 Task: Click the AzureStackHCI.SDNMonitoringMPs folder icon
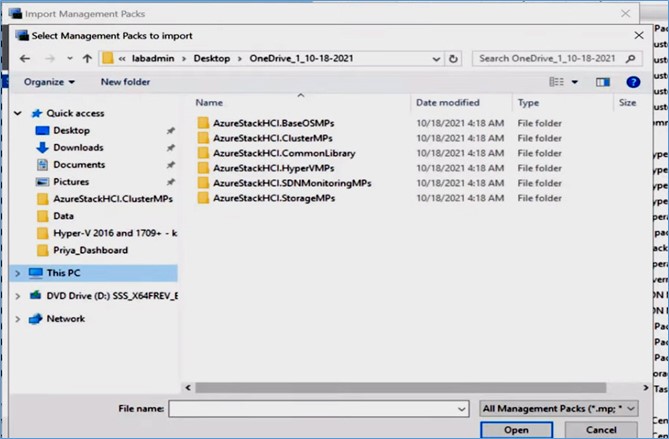[203, 183]
